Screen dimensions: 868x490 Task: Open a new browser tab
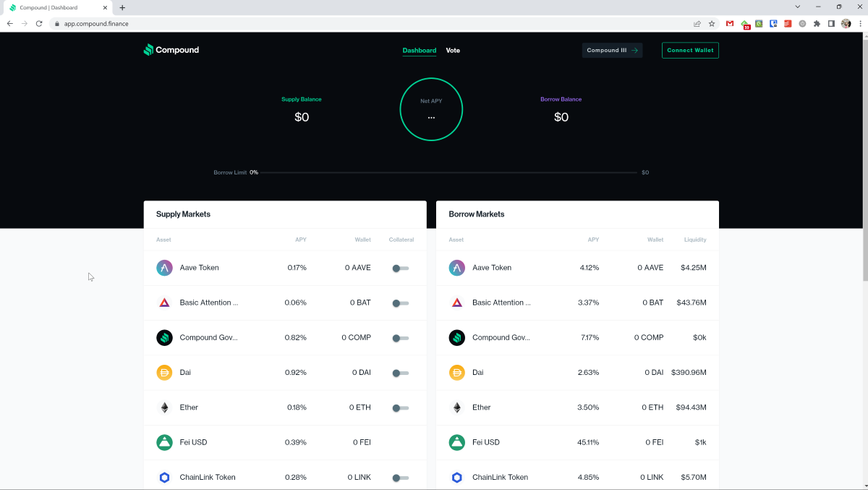pyautogui.click(x=122, y=7)
